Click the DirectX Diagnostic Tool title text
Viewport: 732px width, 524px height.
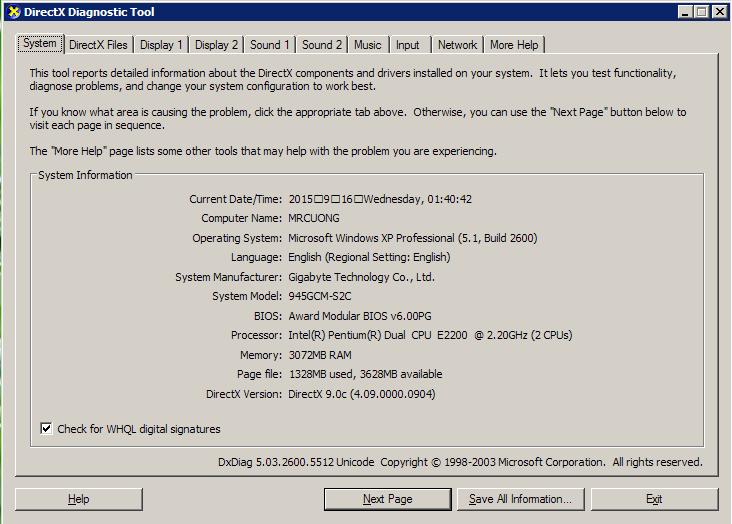[89, 12]
